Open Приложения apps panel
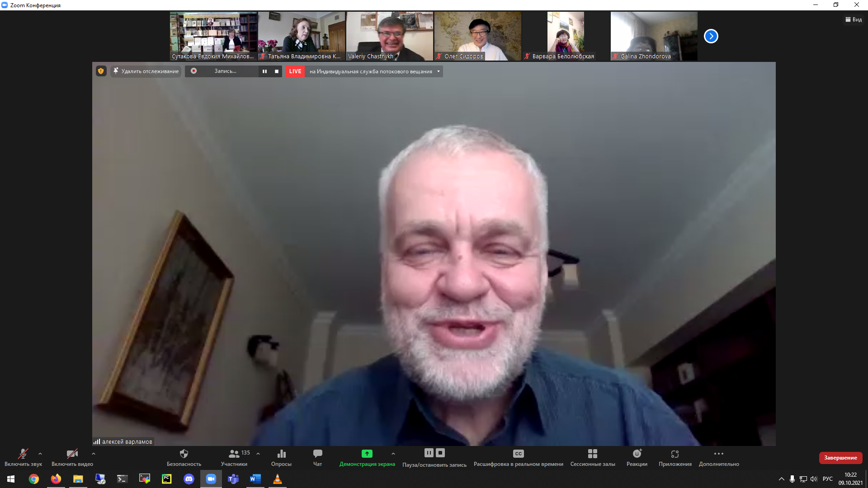The height and width of the screenshot is (488, 868). pyautogui.click(x=675, y=457)
